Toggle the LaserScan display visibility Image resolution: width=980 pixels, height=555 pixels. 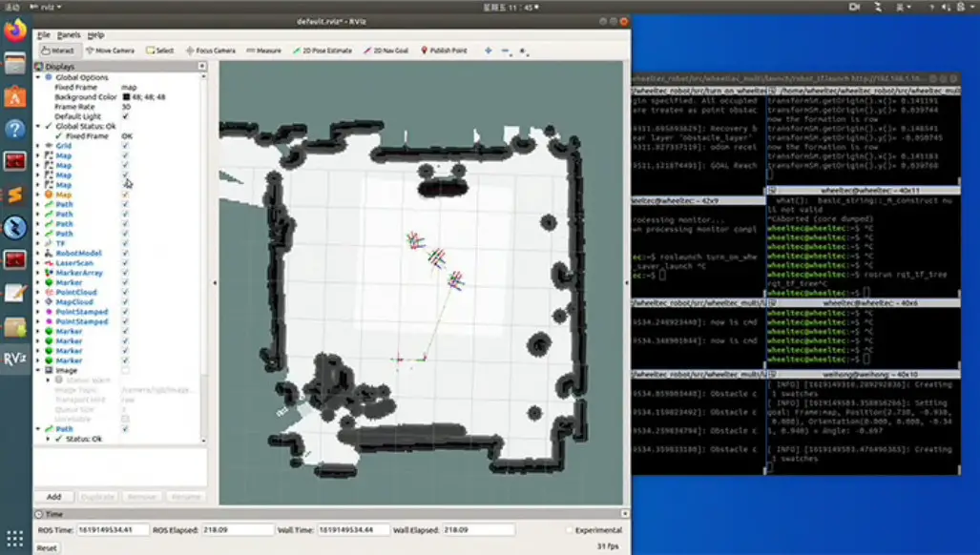pyautogui.click(x=126, y=262)
